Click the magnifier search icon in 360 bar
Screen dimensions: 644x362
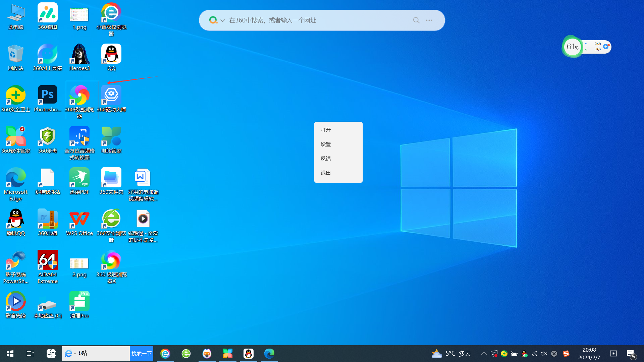pyautogui.click(x=416, y=20)
